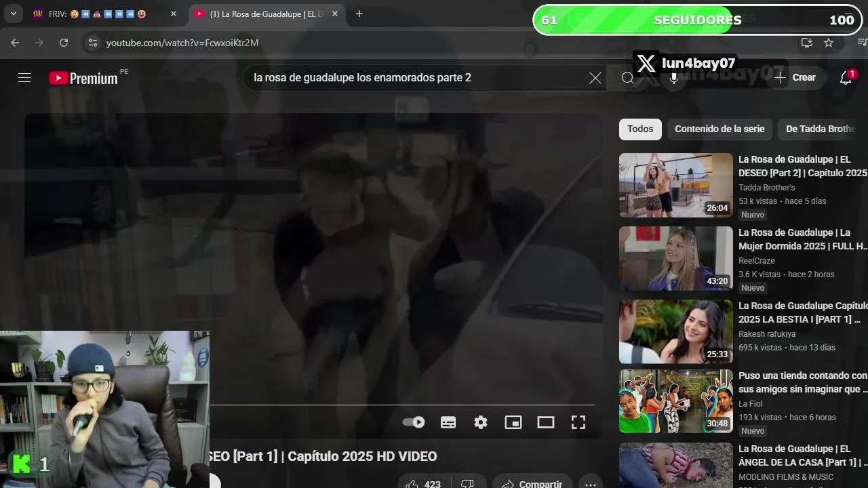This screenshot has width=868, height=488.
Task: Toggle the autoplay switch in player
Action: pyautogui.click(x=414, y=422)
